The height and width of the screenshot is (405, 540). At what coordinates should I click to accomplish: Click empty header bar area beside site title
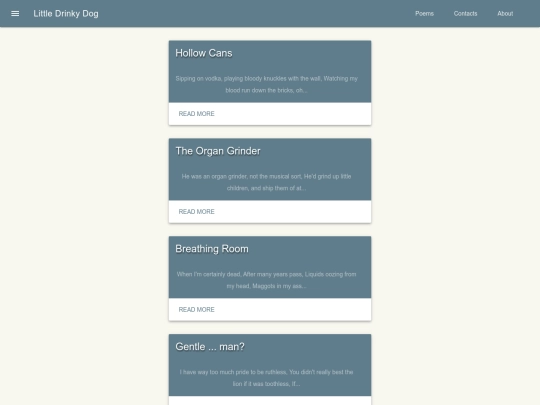point(255,13)
